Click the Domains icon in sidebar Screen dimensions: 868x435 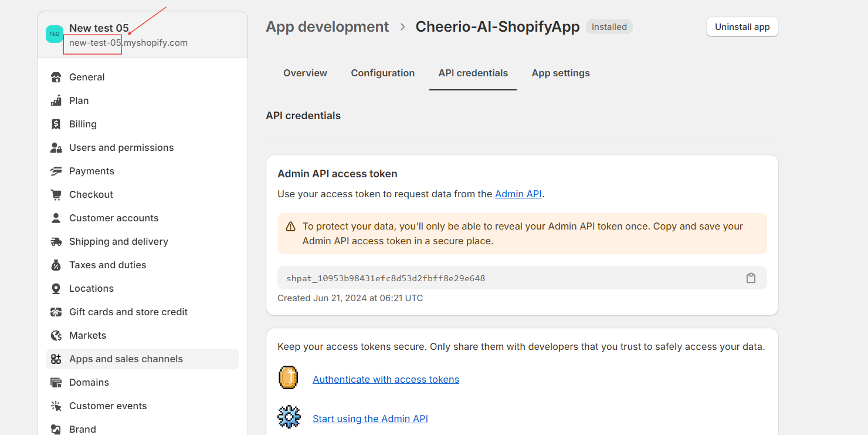click(x=56, y=382)
